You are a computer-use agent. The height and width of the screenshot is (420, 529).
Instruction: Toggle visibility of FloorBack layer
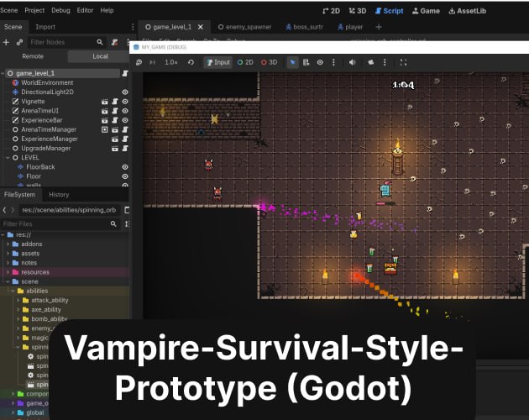125,167
